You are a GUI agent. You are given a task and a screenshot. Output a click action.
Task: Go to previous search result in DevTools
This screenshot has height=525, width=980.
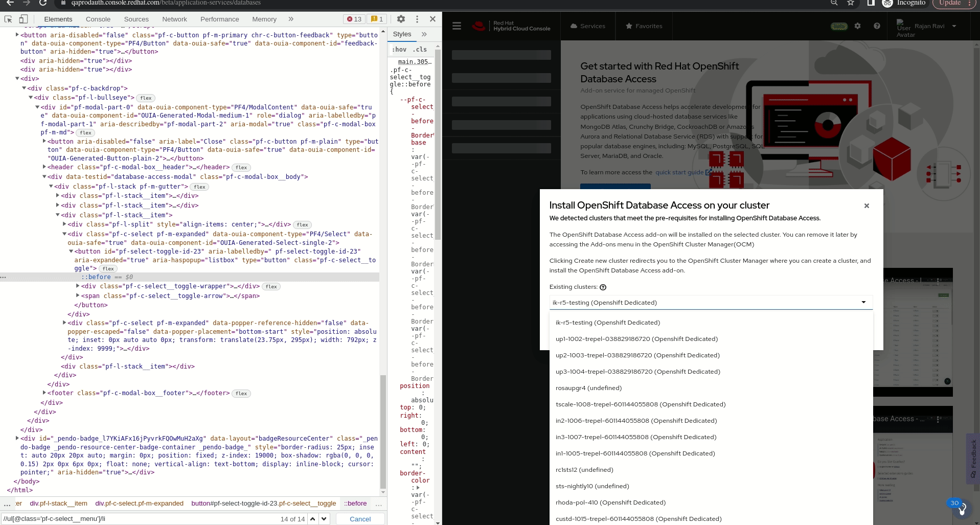(313, 519)
